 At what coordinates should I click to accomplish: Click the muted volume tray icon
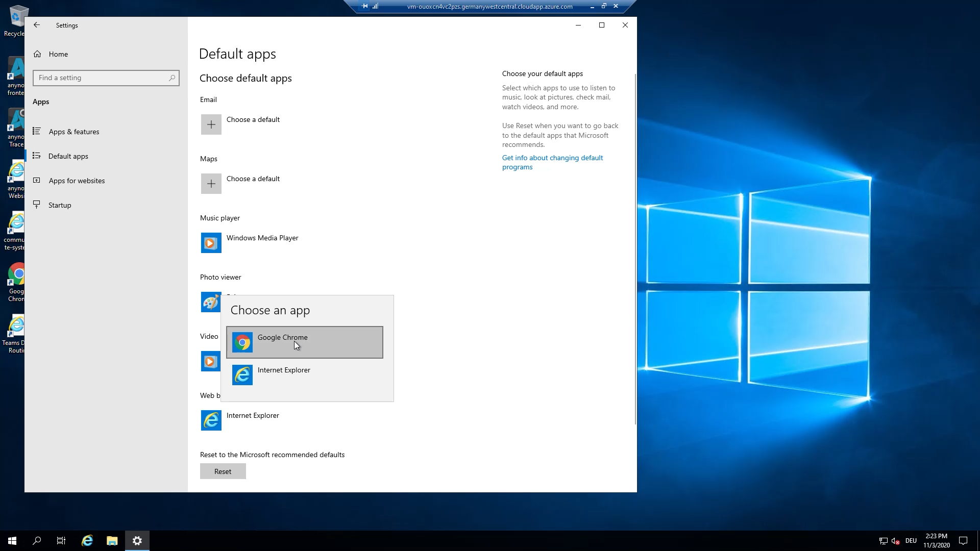pyautogui.click(x=895, y=541)
